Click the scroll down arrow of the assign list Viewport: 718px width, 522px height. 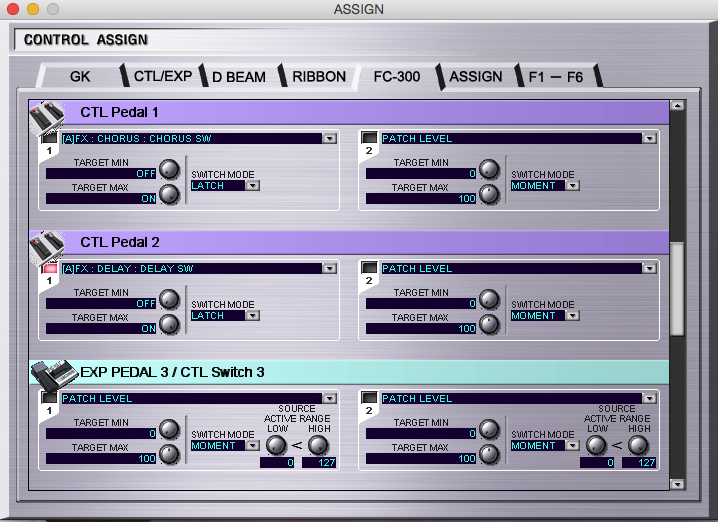677,484
